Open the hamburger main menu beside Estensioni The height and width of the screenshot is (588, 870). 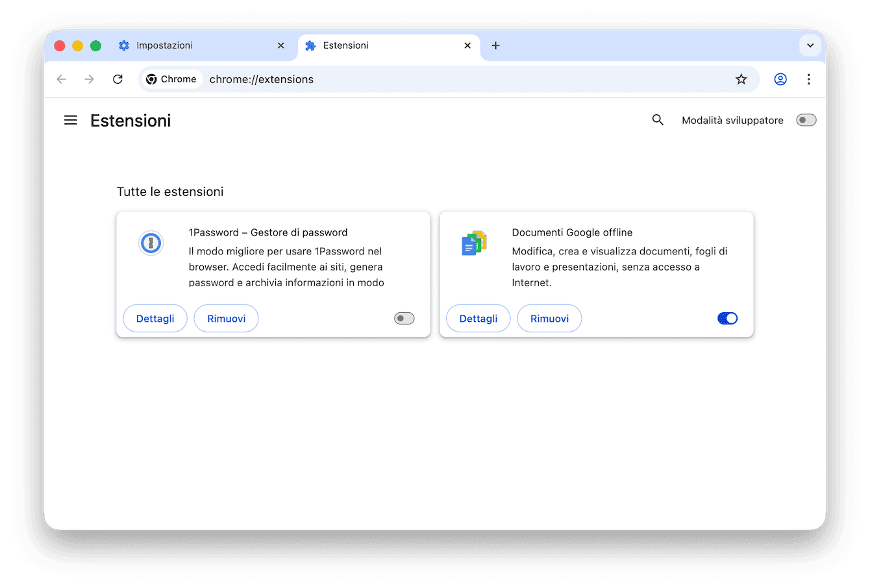click(x=71, y=120)
